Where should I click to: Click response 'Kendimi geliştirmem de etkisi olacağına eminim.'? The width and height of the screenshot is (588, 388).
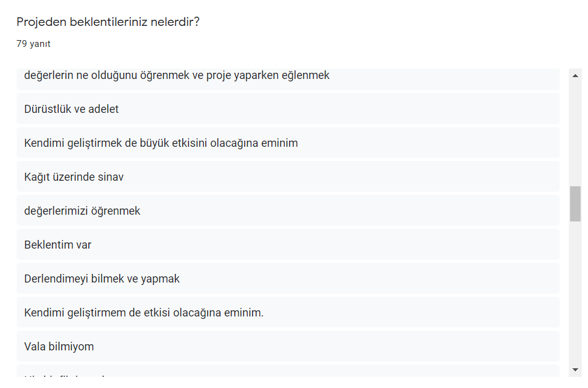tap(144, 313)
